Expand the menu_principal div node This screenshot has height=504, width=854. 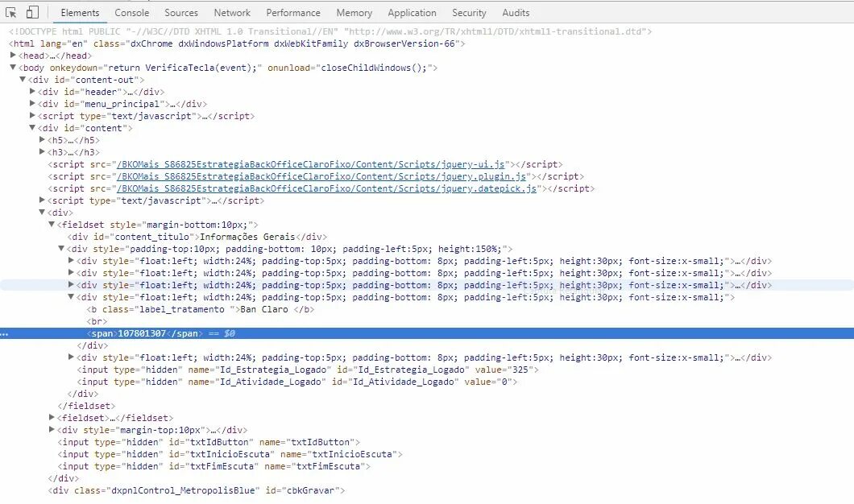[x=33, y=103]
